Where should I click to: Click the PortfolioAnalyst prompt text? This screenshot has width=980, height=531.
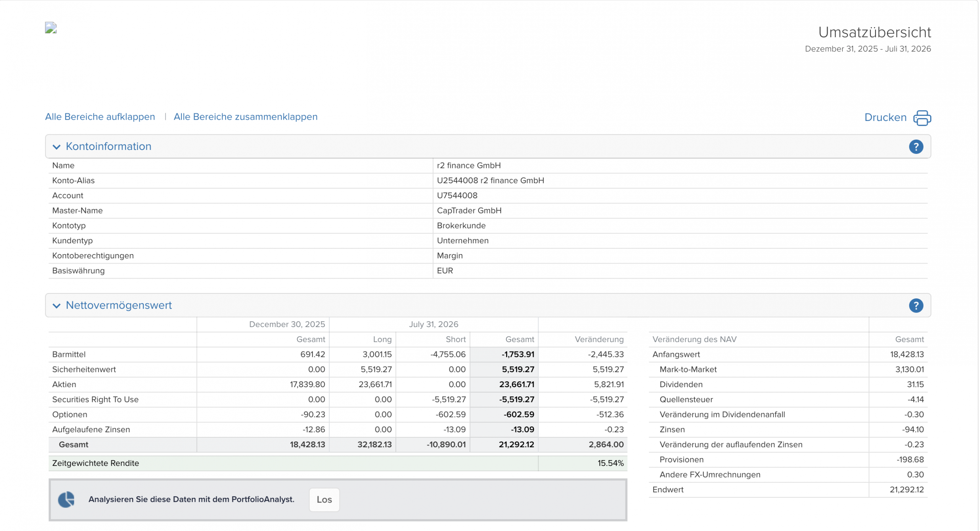click(191, 500)
